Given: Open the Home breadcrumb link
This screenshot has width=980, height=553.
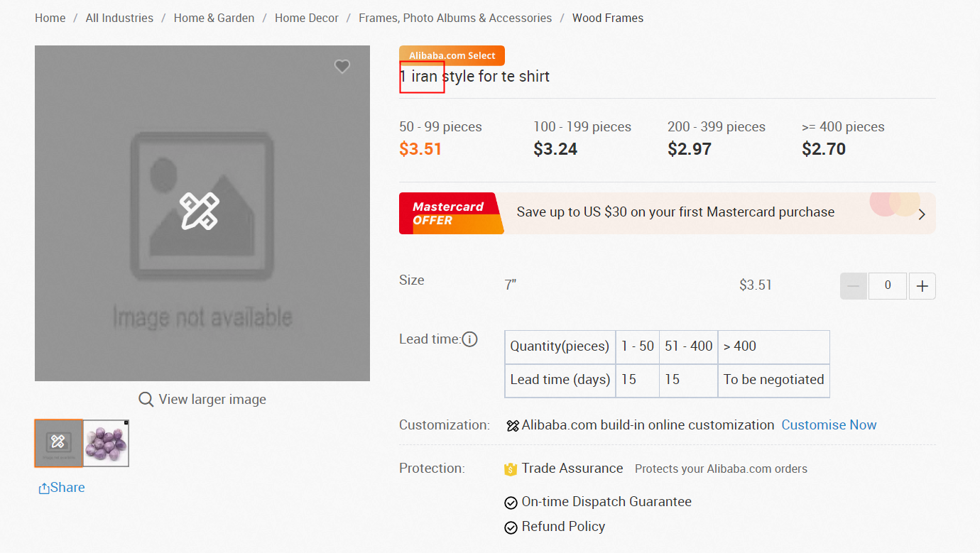Looking at the screenshot, I should coord(50,18).
